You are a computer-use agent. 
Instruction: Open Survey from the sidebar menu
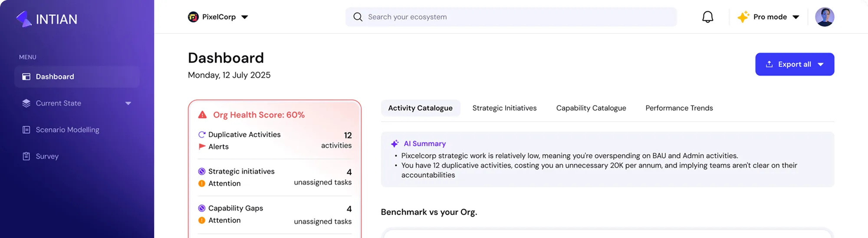coord(47,156)
